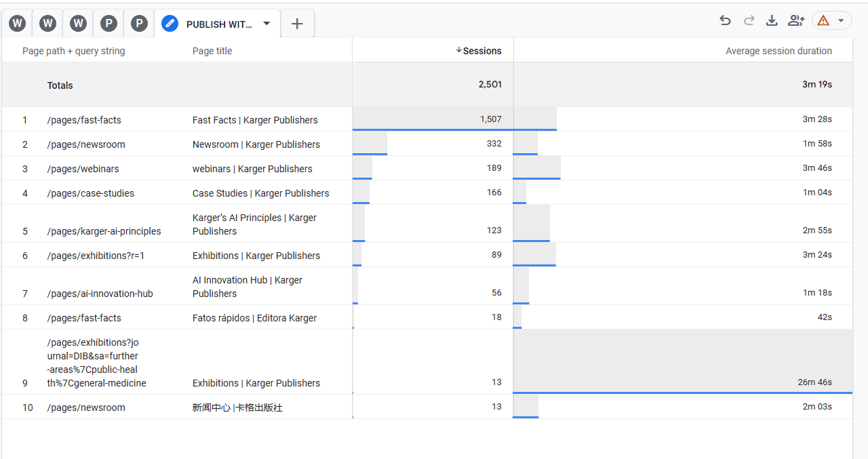868x459 pixels.
Task: Select /pages/karger-ai-principles path
Action: click(x=104, y=231)
